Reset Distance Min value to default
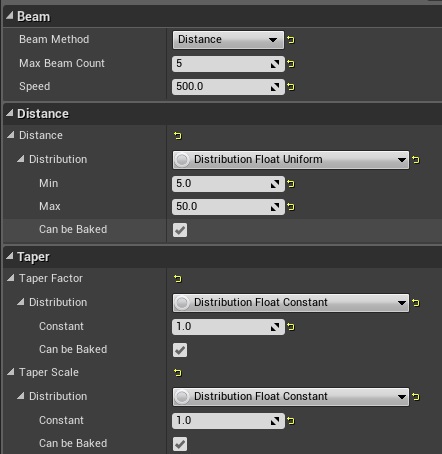The width and height of the screenshot is (442, 454). [291, 184]
